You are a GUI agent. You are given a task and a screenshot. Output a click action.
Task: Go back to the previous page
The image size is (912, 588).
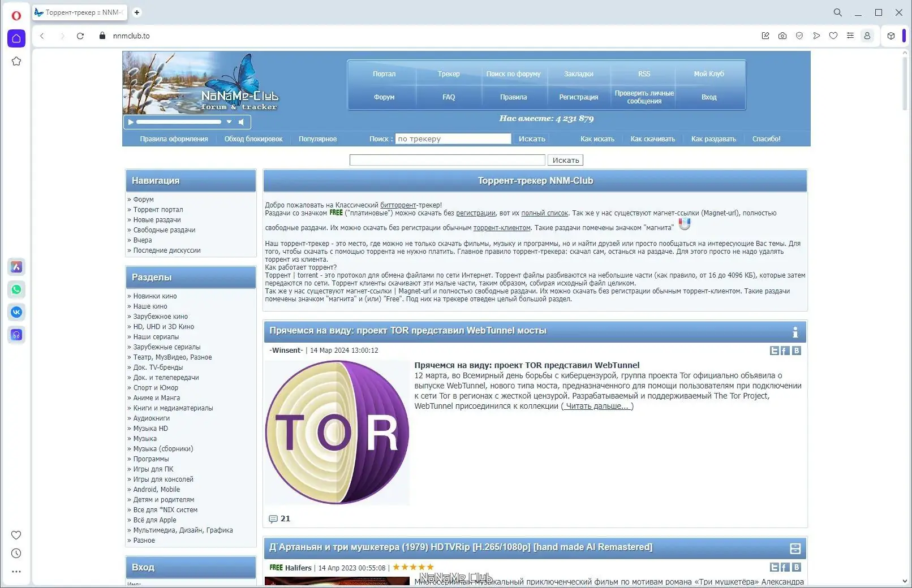pos(42,36)
